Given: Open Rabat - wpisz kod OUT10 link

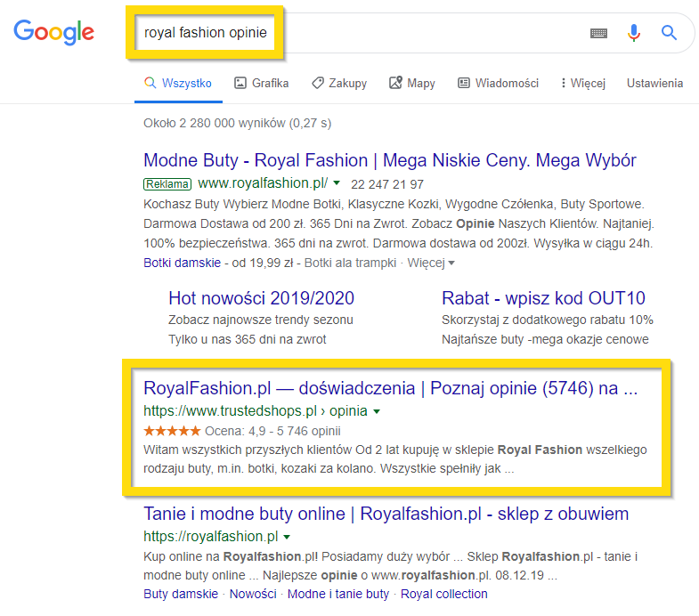Looking at the screenshot, I should coord(543,298).
